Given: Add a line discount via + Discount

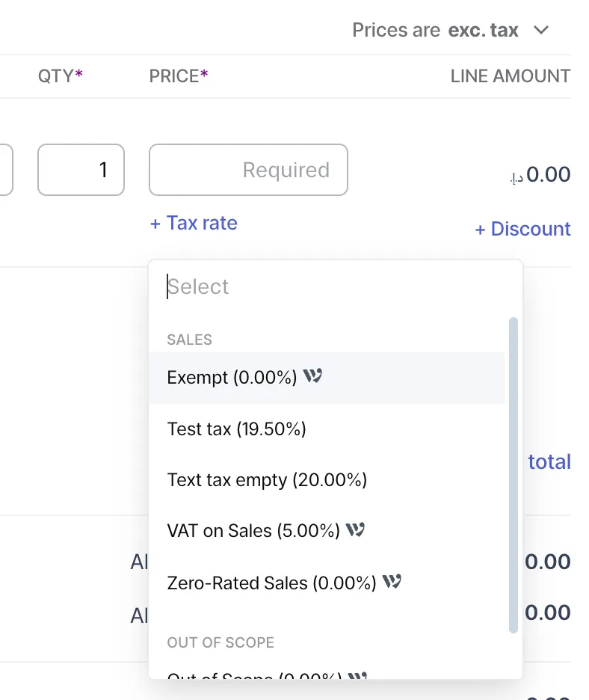Looking at the screenshot, I should [522, 229].
